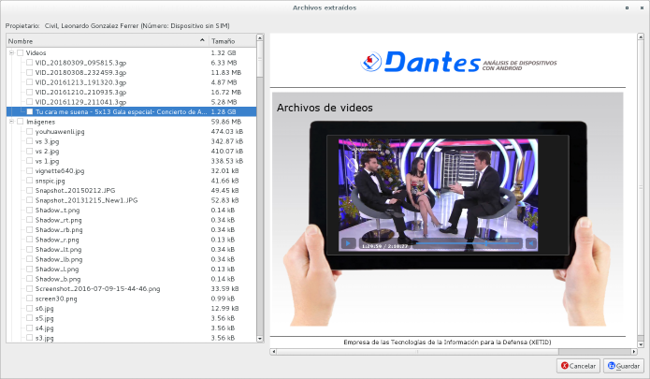Click the preview horizontal scrollbar thumb
This screenshot has width=650, height=379.
pos(417,352)
